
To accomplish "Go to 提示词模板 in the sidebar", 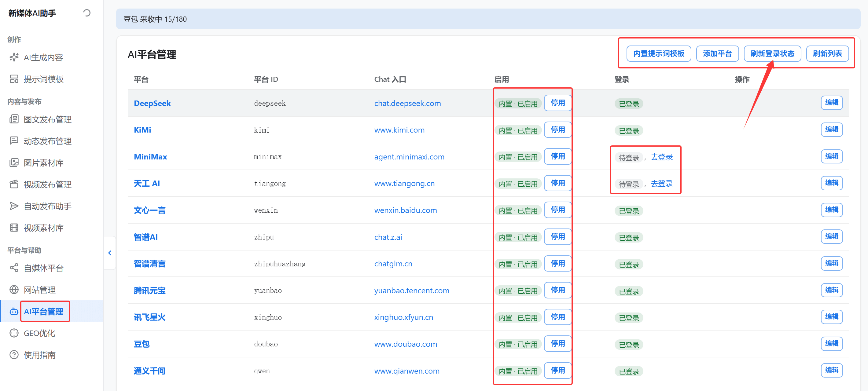I will [52, 79].
